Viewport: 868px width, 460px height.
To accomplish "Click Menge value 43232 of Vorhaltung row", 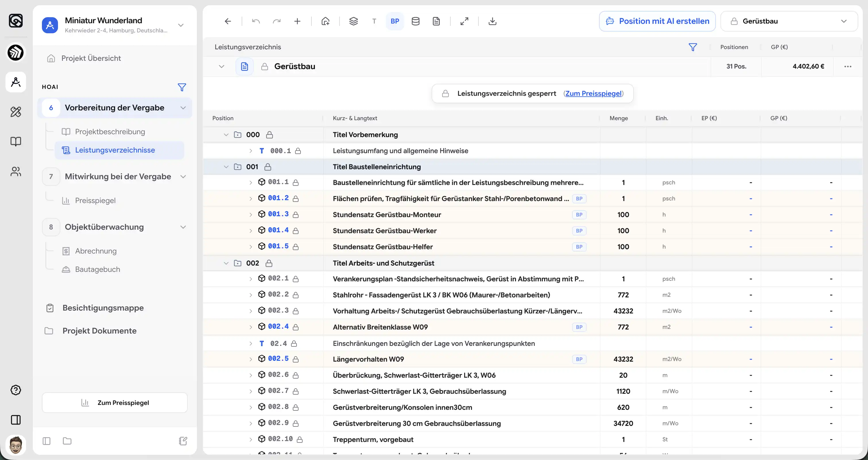I will [x=623, y=311].
